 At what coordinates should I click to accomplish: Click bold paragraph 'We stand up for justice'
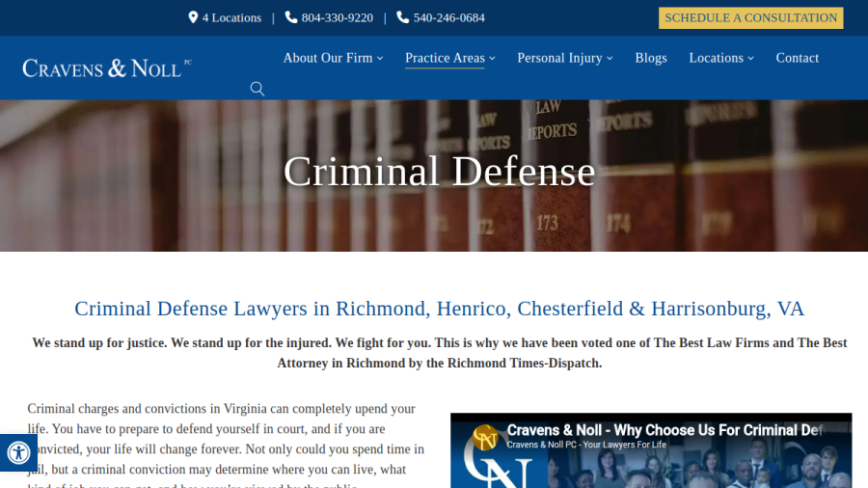click(440, 353)
